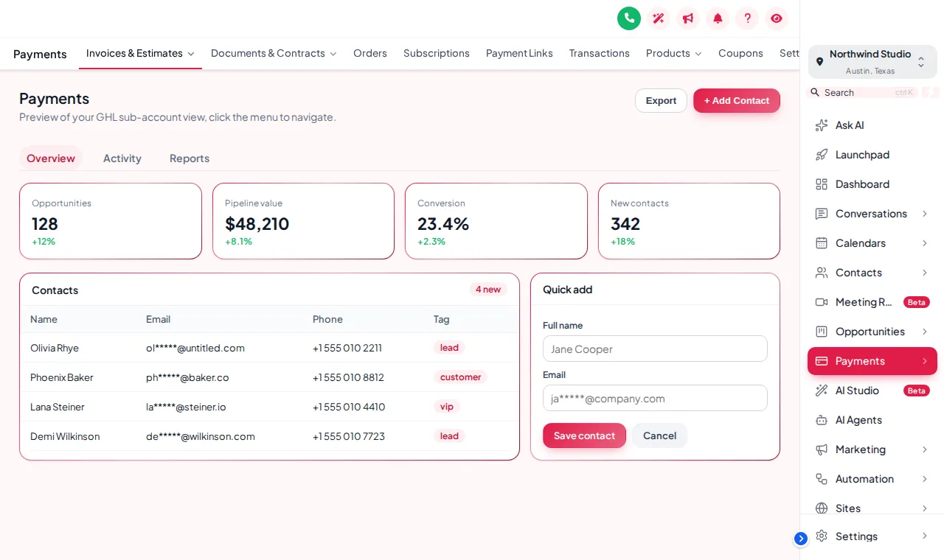Open Calendars in sidebar
The width and height of the screenshot is (944, 560).
tap(872, 243)
